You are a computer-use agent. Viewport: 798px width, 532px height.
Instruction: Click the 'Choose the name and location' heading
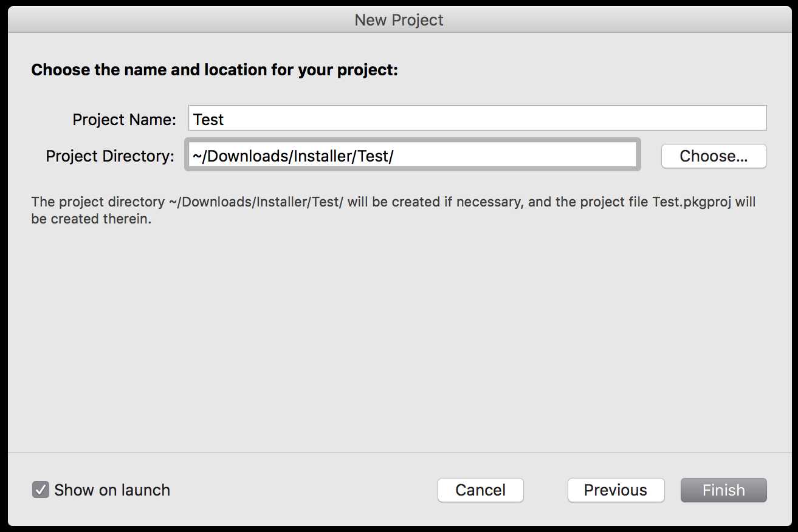point(215,70)
